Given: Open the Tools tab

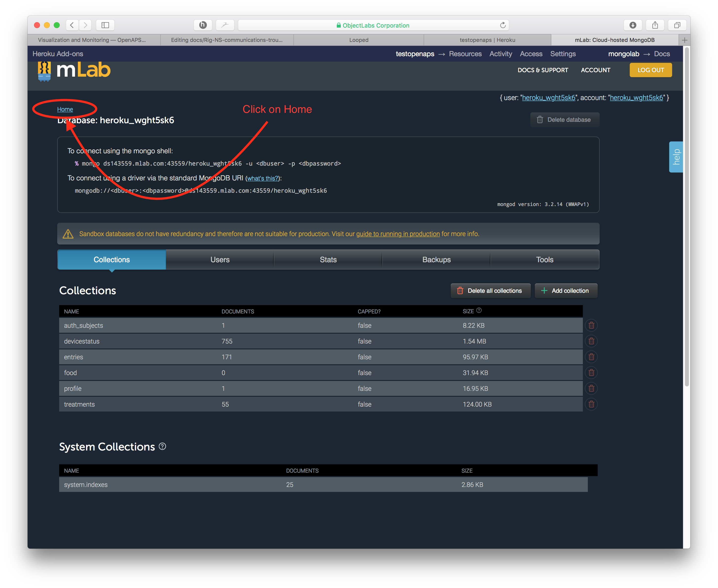Looking at the screenshot, I should coord(544,260).
